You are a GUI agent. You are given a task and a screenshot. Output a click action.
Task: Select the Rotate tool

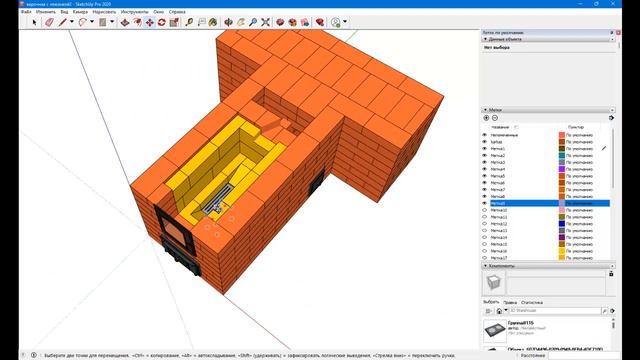162,22
